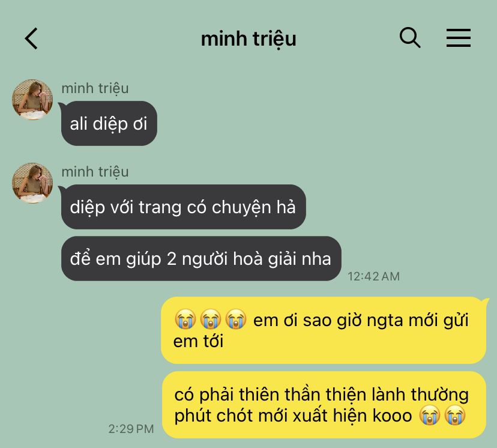Click sender name above "diệp với trang" message
This screenshot has width=497, height=448.
(x=95, y=172)
